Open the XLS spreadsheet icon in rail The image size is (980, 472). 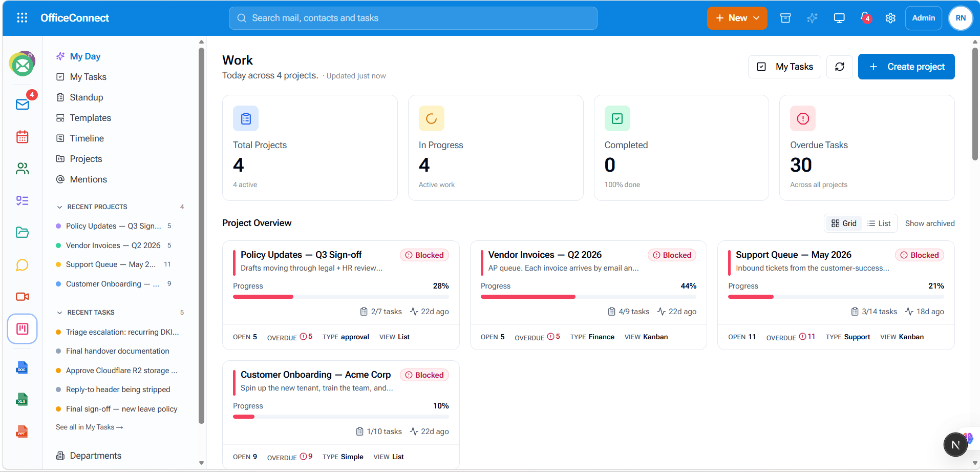[22, 399]
